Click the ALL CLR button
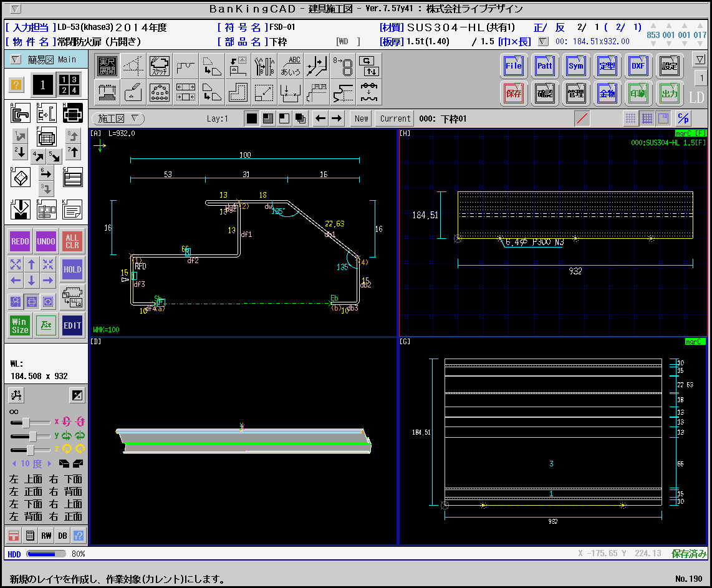Image resolution: width=712 pixels, height=588 pixels. point(72,241)
